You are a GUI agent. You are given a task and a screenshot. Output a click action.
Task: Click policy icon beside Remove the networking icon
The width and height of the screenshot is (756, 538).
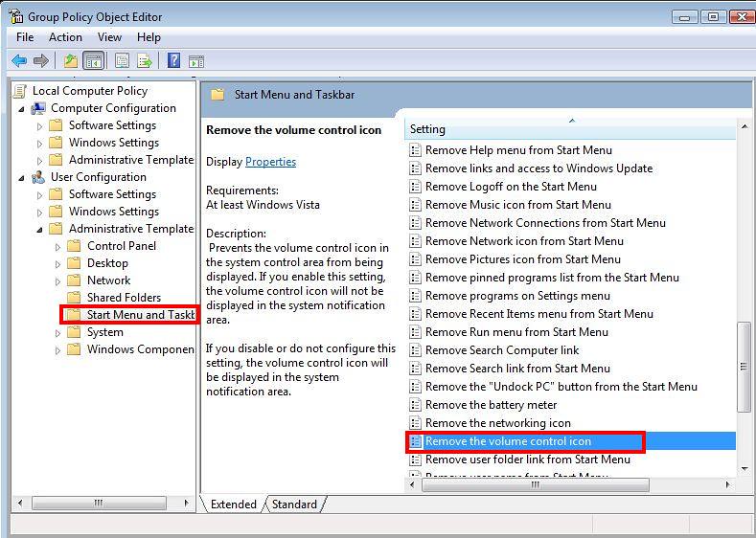pos(415,423)
